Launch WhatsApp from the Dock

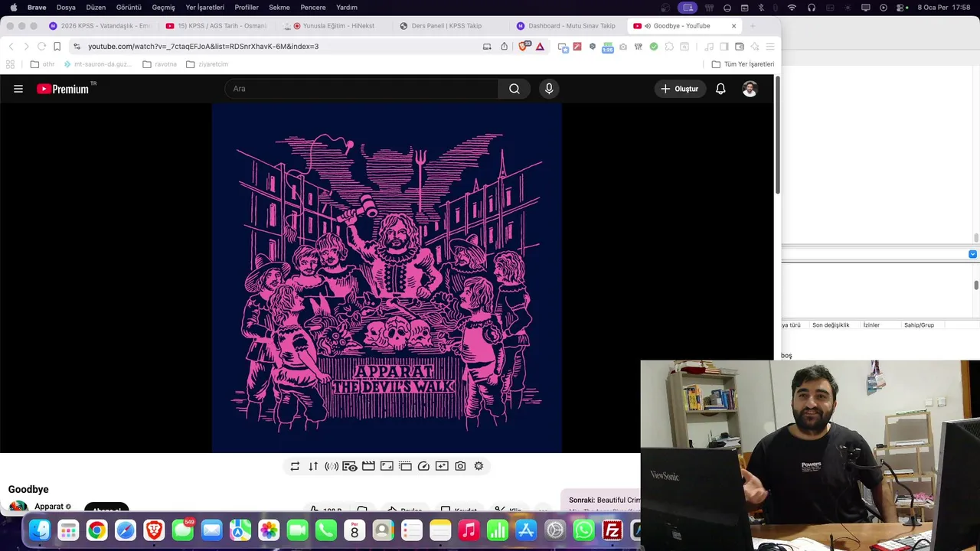click(x=583, y=530)
